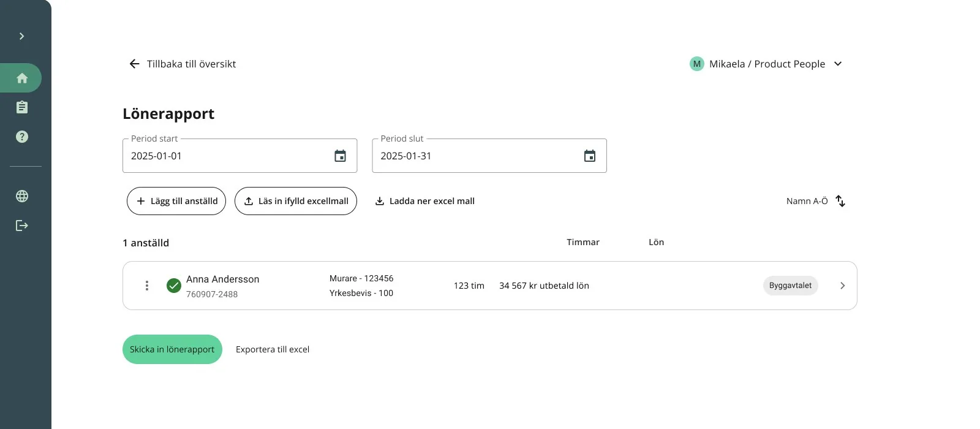Click Läs in ifylld excellmall button
This screenshot has width=980, height=429.
pyautogui.click(x=296, y=201)
